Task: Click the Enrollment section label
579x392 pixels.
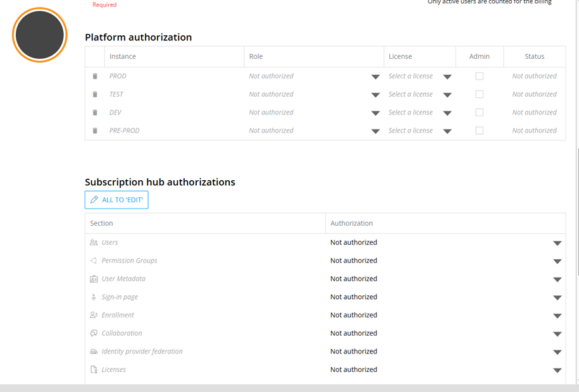Action: coord(118,315)
